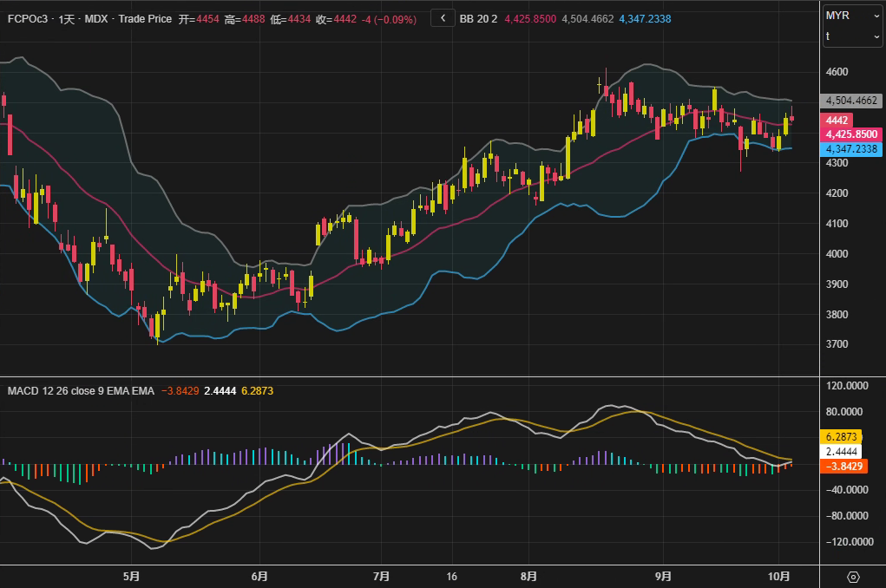Image resolution: width=886 pixels, height=588 pixels.
Task: Collapse the legend with the left chevron
Action: 443,17
